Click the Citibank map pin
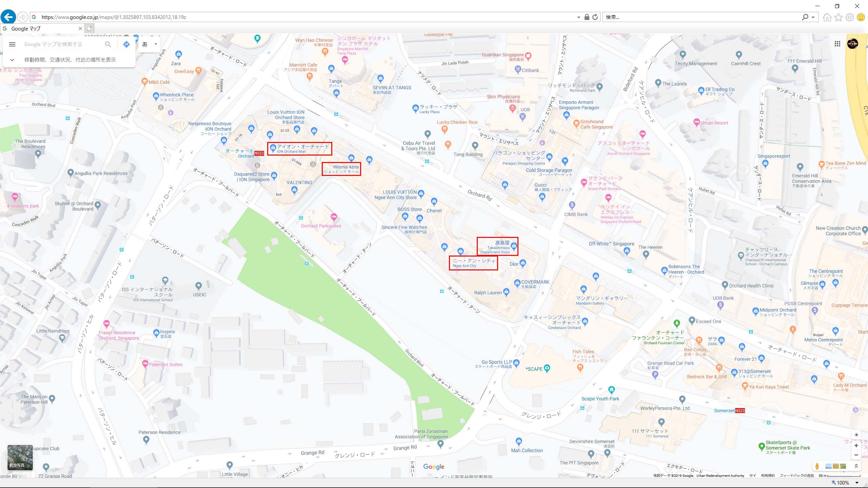This screenshot has width=868, height=488. (x=518, y=69)
